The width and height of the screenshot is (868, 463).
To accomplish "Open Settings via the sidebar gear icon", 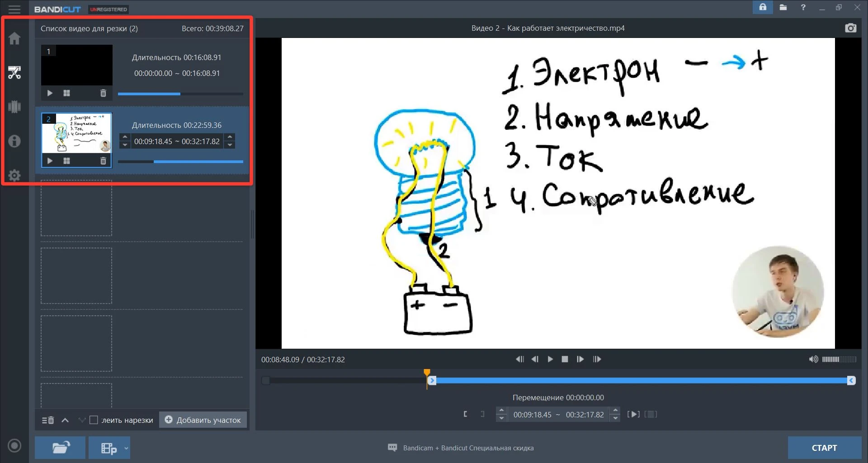I will coord(14,175).
